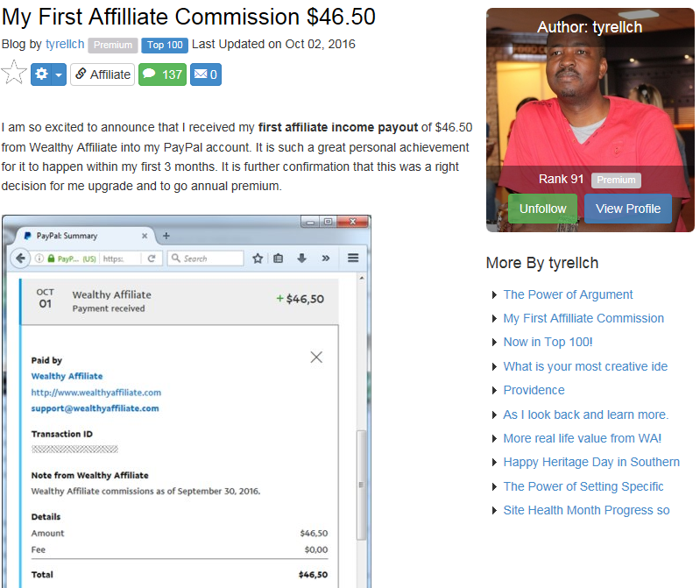Screen dimensions: 700x588
Task: Close the PayPal: Summary tab with x
Action: click(145, 236)
